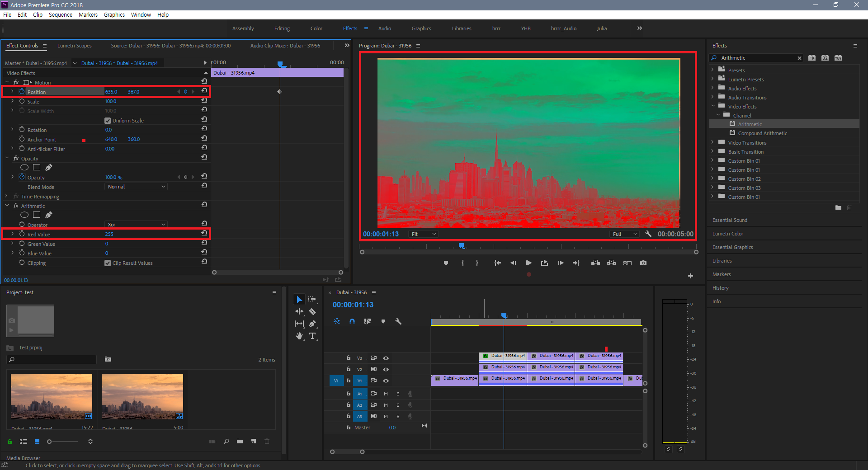The height and width of the screenshot is (470, 868).
Task: Open the Graphics menu
Action: click(x=114, y=15)
